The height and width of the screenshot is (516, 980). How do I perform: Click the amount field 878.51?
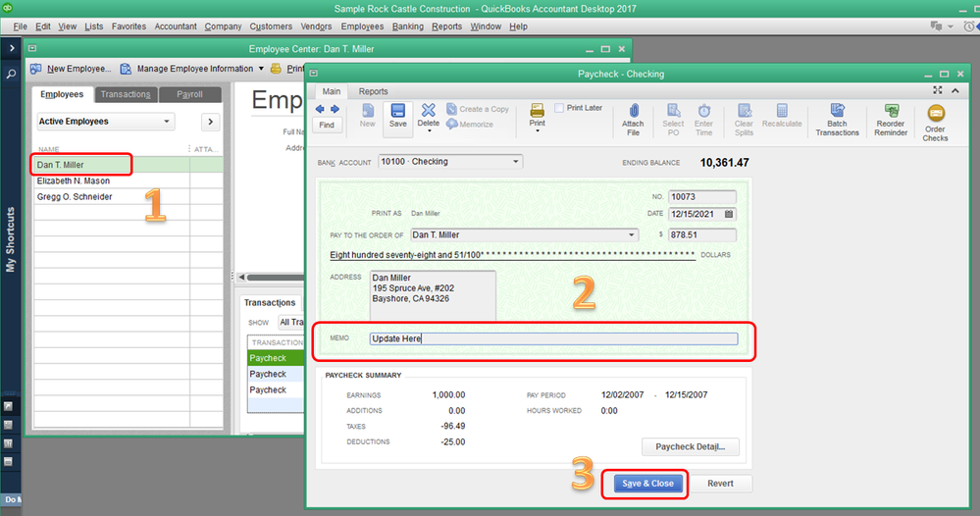pyautogui.click(x=701, y=234)
